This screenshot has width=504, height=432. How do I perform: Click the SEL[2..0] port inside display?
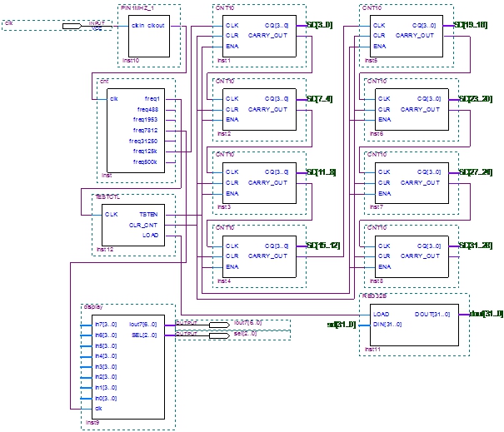point(144,335)
